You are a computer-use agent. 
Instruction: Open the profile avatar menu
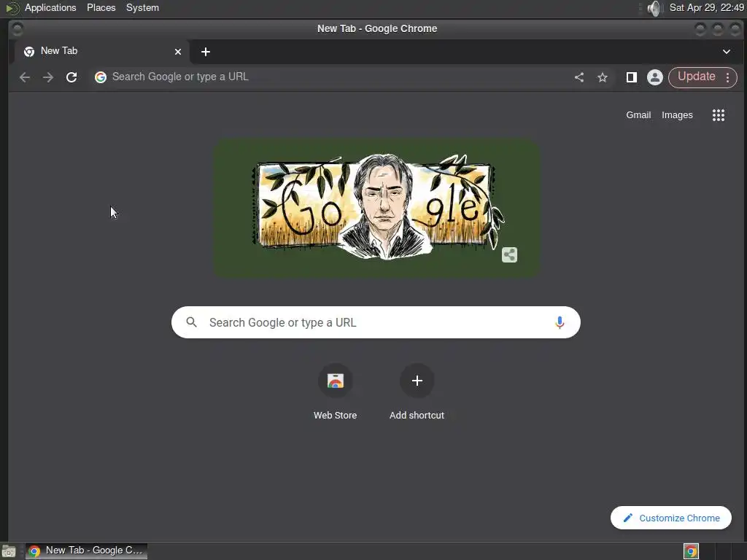coord(654,77)
